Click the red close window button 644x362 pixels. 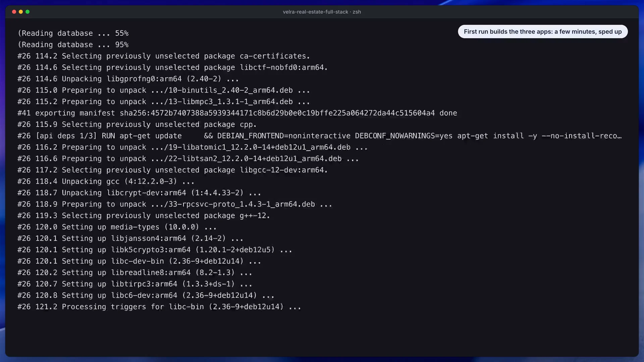(x=14, y=12)
